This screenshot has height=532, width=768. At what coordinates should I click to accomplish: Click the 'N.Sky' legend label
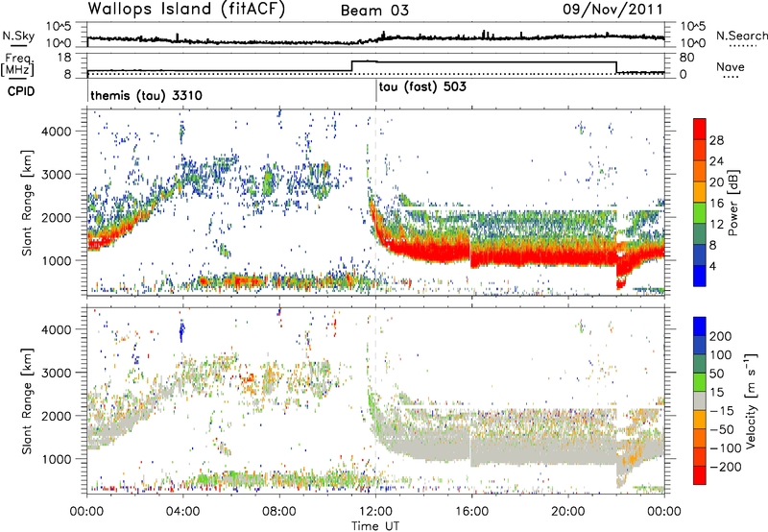[18, 36]
